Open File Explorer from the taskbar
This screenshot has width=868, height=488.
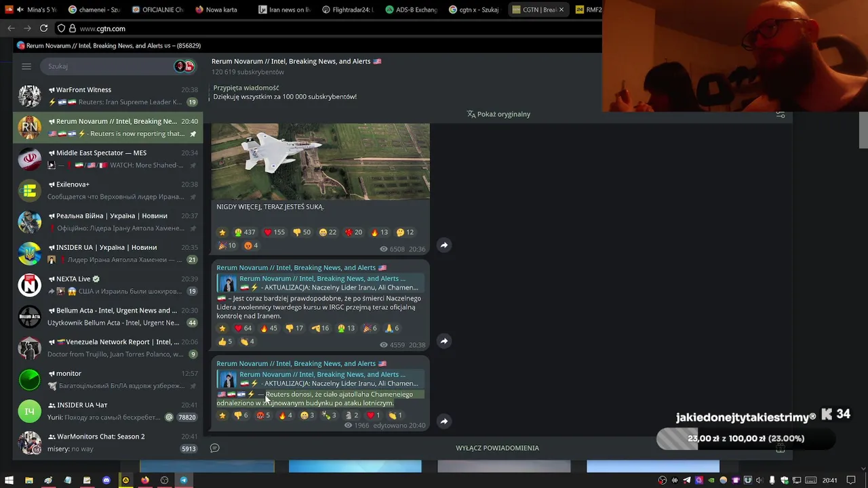pyautogui.click(x=29, y=481)
